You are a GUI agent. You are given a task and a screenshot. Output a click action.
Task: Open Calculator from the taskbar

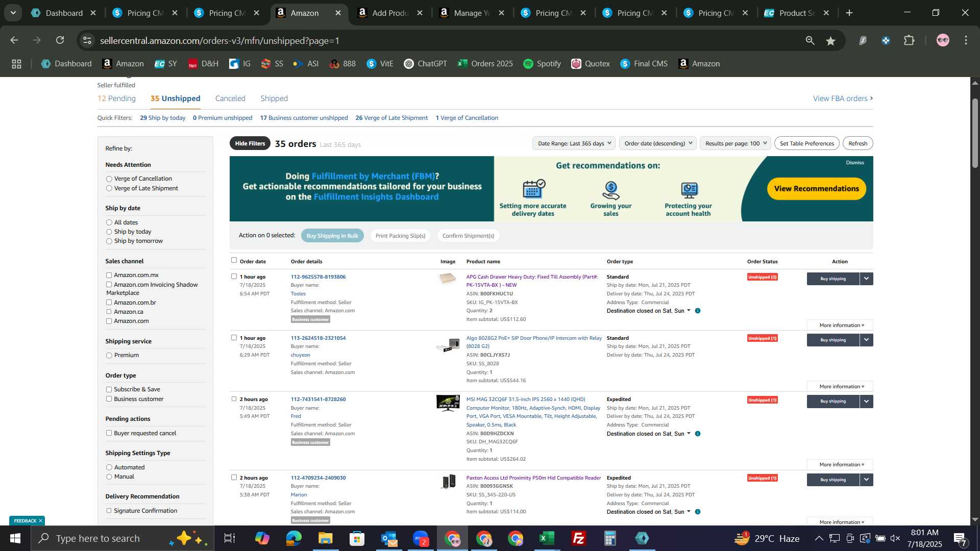pos(610,538)
